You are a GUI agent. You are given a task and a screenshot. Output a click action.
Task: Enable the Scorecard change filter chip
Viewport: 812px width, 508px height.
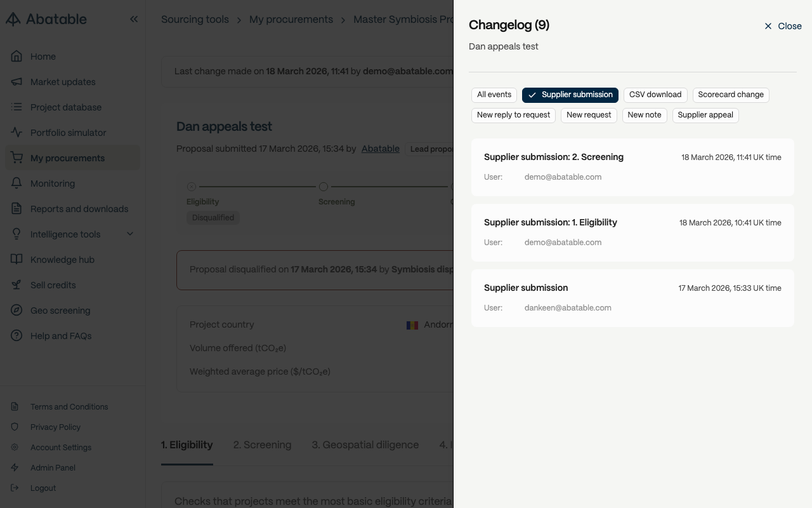(730, 95)
